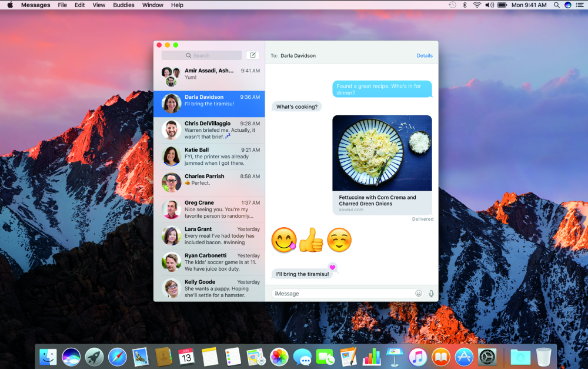Image resolution: width=588 pixels, height=369 pixels.
Task: Click the Search conversations field
Action: click(202, 55)
